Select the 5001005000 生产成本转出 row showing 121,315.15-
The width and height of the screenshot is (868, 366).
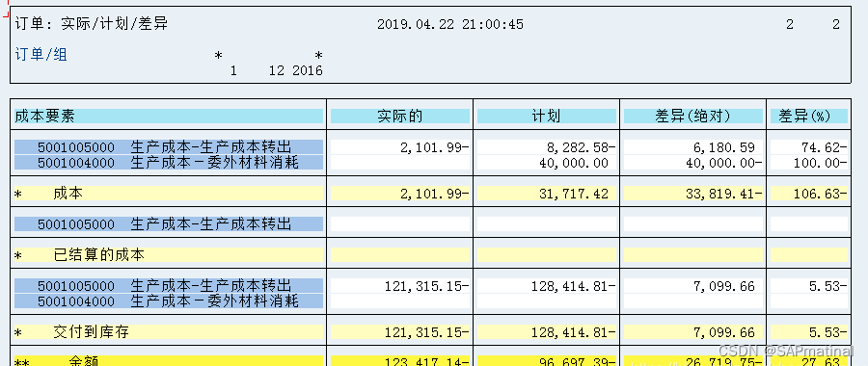[x=168, y=286]
